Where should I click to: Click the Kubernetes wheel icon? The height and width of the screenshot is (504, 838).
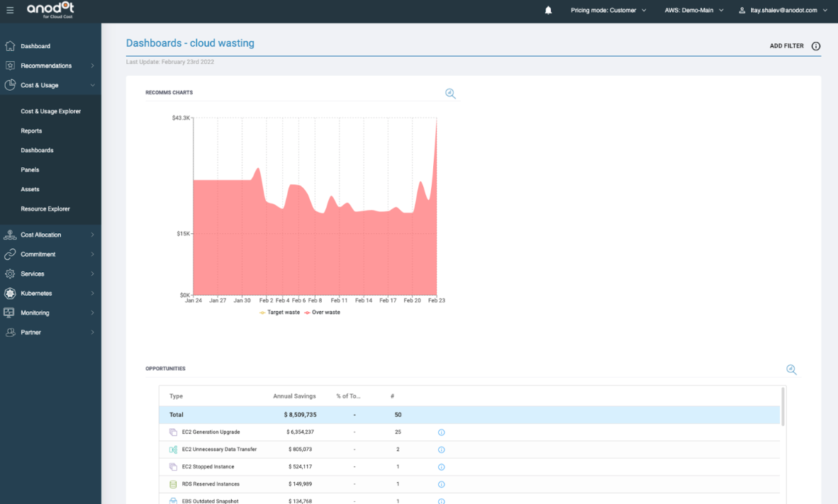coord(10,293)
